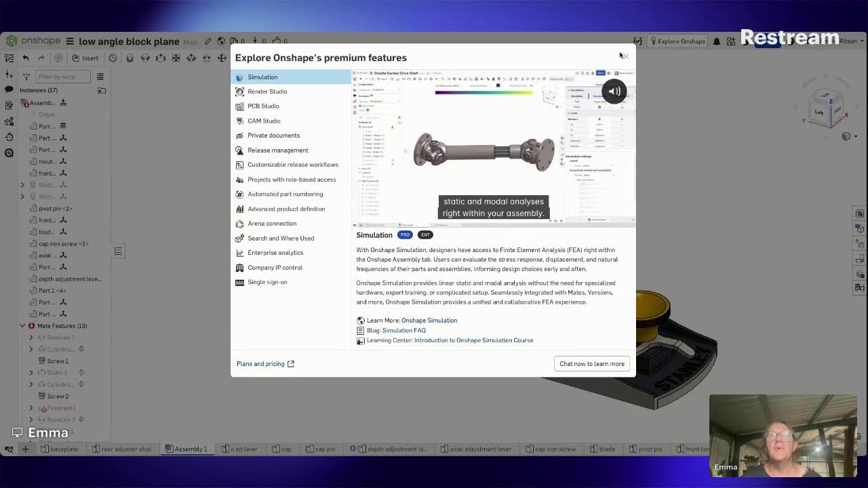Switch to the rear adjuster stud tab
This screenshot has width=868, height=488.
coord(122,449)
